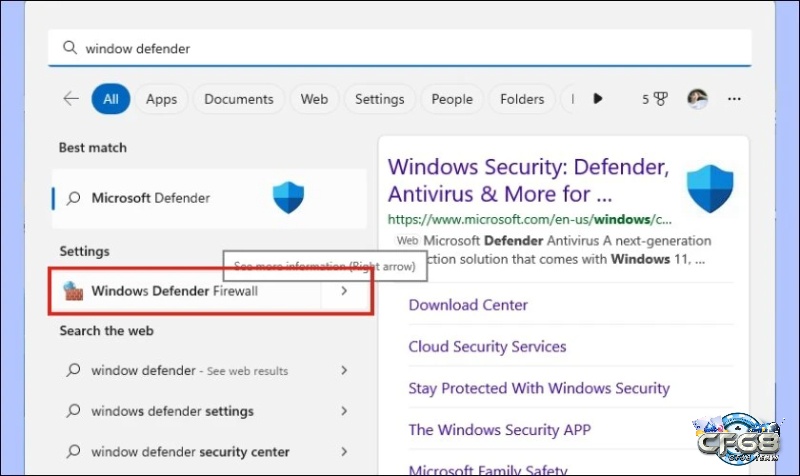Open the three-dots more options menu

(734, 99)
